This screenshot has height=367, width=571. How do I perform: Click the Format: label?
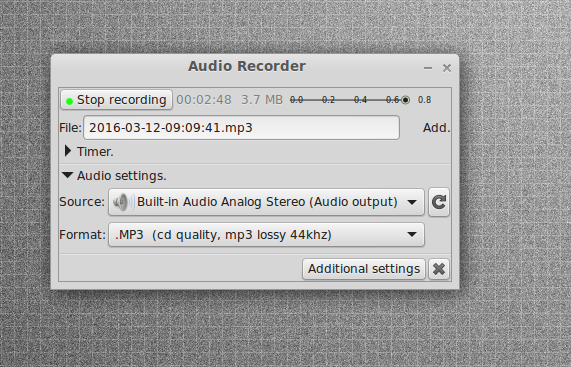tap(82, 235)
